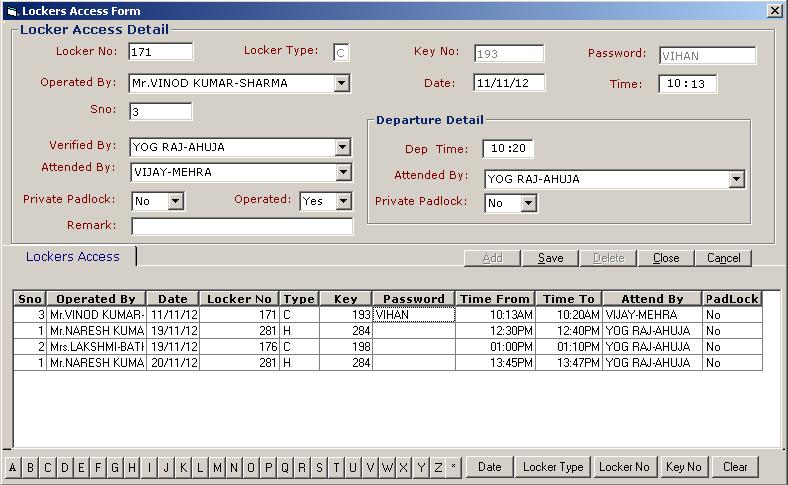Screen dimensions: 788x485
Task: Click the Locker No input field
Action: pyautogui.click(x=161, y=52)
